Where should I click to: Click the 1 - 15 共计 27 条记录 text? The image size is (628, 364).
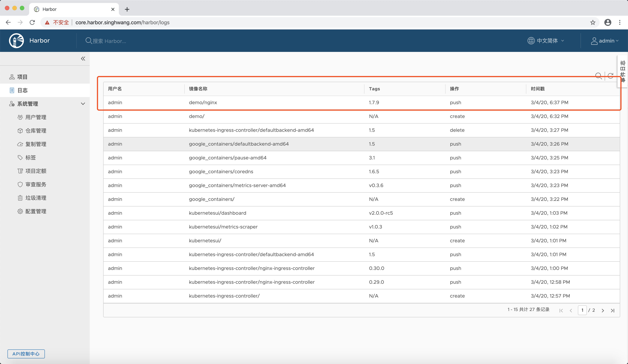[528, 309]
